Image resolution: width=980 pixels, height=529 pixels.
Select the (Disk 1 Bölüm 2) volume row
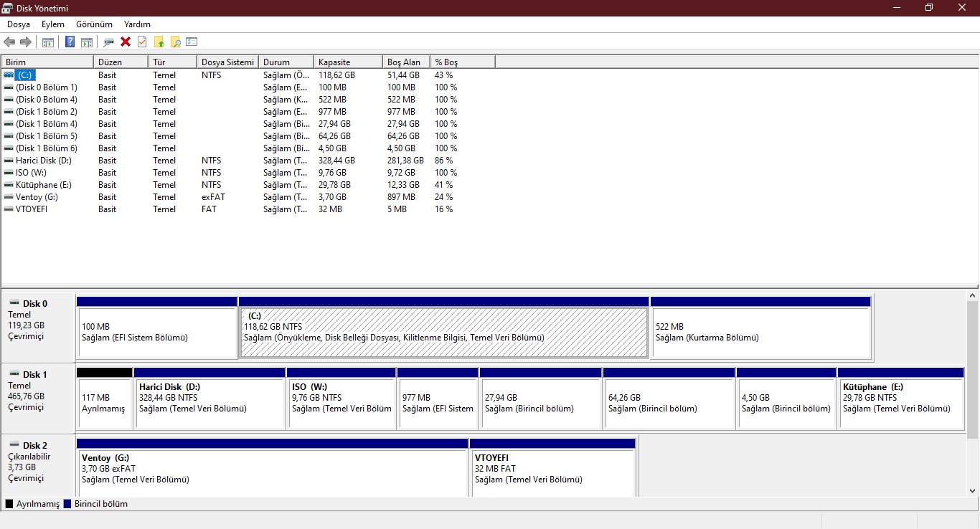coord(248,112)
